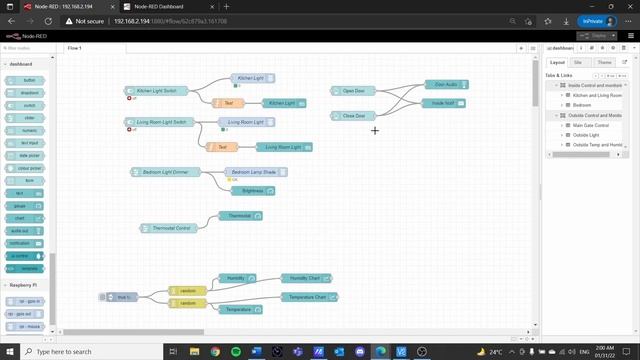The width and height of the screenshot is (640, 360).
Task: Click add tab button in Tabs & Links
Action: pyautogui.click(x=611, y=76)
